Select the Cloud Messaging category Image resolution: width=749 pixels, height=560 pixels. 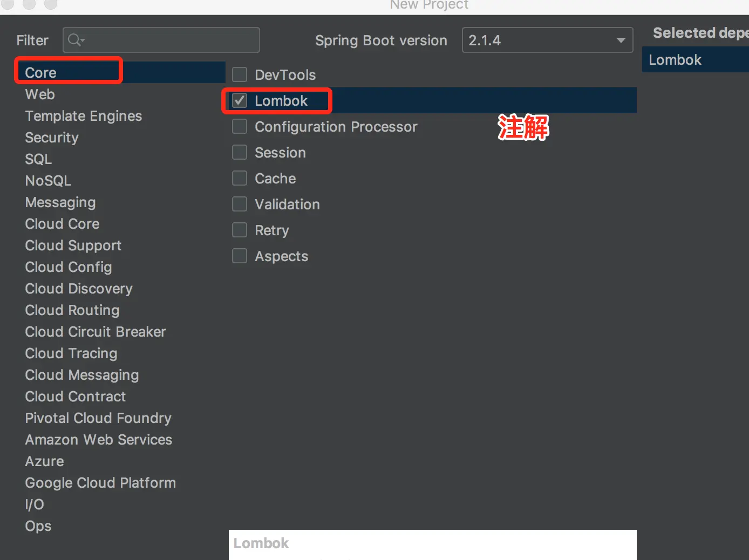[82, 375]
